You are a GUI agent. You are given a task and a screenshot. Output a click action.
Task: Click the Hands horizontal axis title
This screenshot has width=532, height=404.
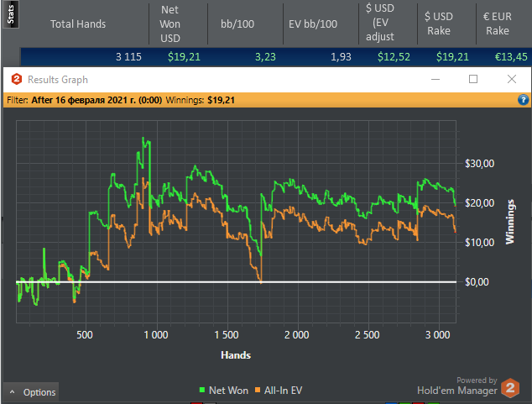click(236, 355)
